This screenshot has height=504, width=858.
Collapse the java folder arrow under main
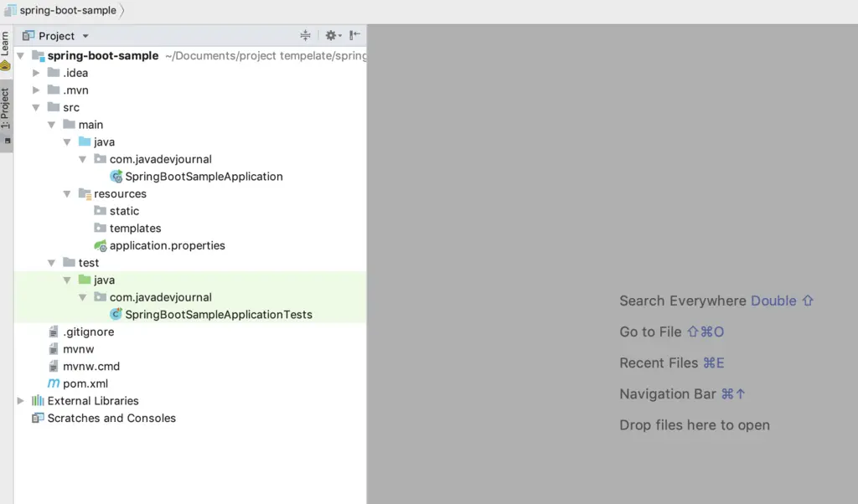tap(67, 142)
